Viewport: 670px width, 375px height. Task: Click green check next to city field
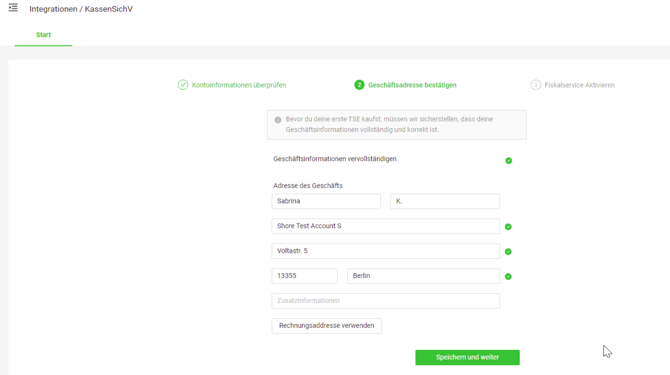[508, 277]
